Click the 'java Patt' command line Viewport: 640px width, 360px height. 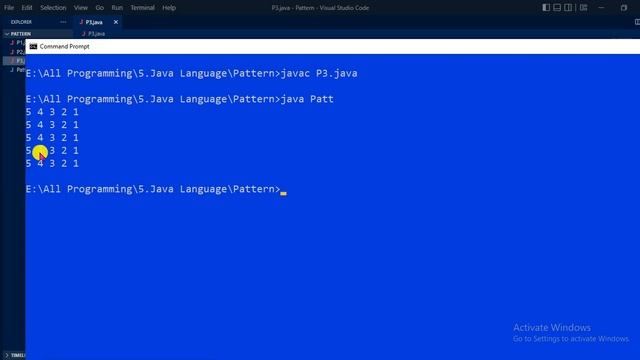[180, 99]
